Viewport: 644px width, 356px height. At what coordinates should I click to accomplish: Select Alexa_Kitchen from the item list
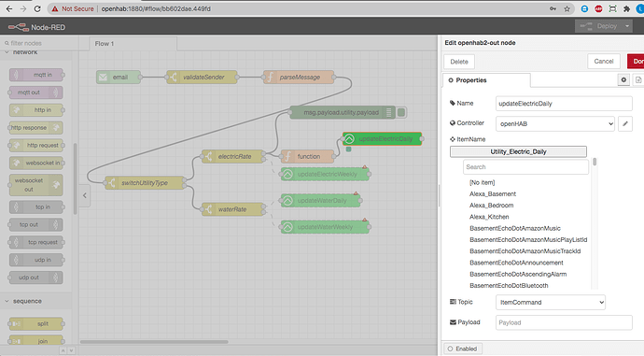489,217
